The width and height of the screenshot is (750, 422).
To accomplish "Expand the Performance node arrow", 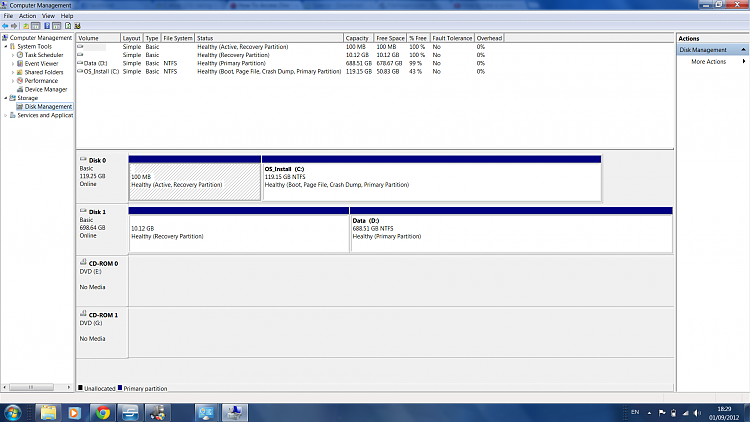I will point(13,81).
